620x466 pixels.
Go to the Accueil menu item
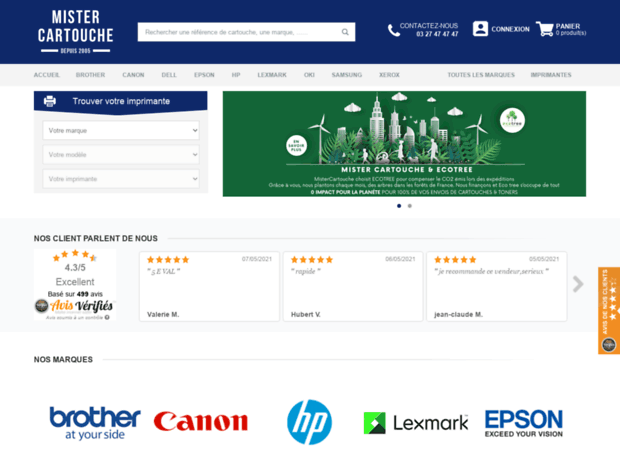pos(47,75)
